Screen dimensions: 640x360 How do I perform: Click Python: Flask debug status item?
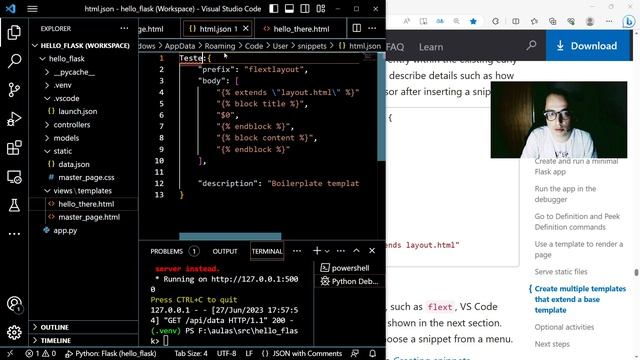pyautogui.click(x=111, y=353)
